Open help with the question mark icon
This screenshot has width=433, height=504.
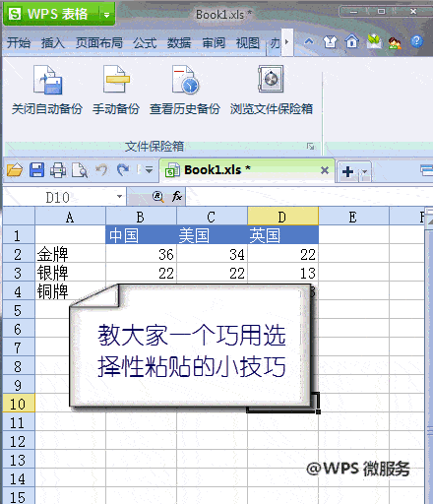click(416, 41)
